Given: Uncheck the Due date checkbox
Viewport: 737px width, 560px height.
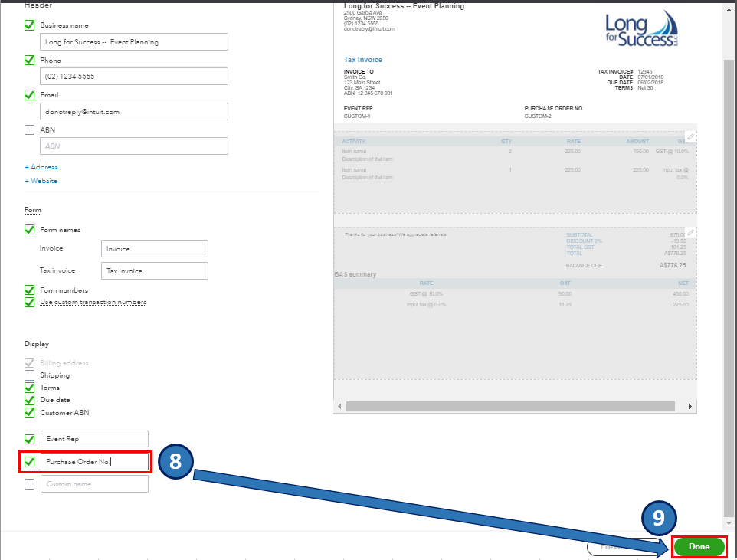Looking at the screenshot, I should click(x=30, y=400).
